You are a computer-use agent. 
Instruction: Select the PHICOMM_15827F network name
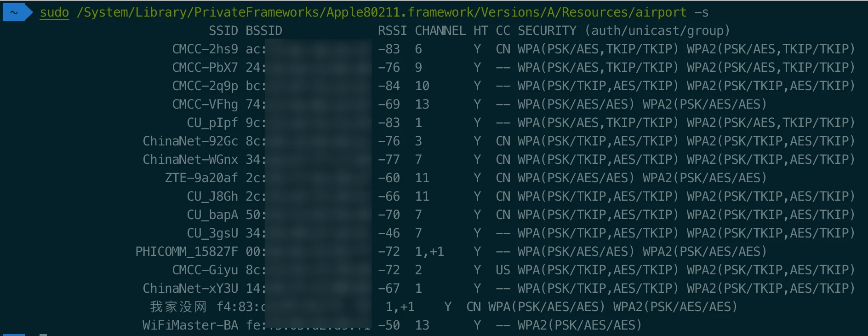pyautogui.click(x=187, y=252)
